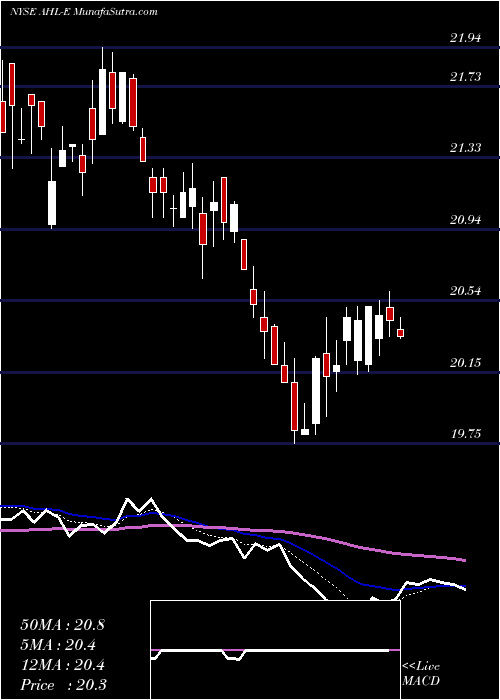Click the '12MA : 20.4' readout
Screen dimensions: 500x700
click(x=62, y=665)
